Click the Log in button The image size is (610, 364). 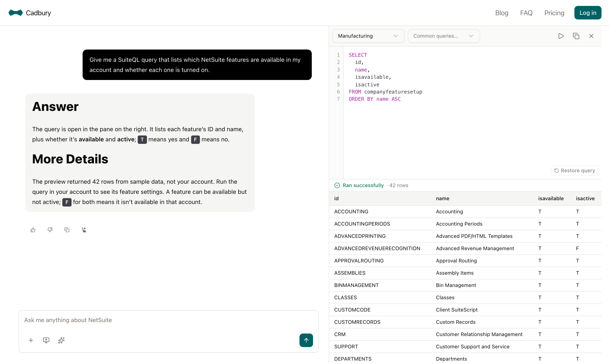(588, 13)
